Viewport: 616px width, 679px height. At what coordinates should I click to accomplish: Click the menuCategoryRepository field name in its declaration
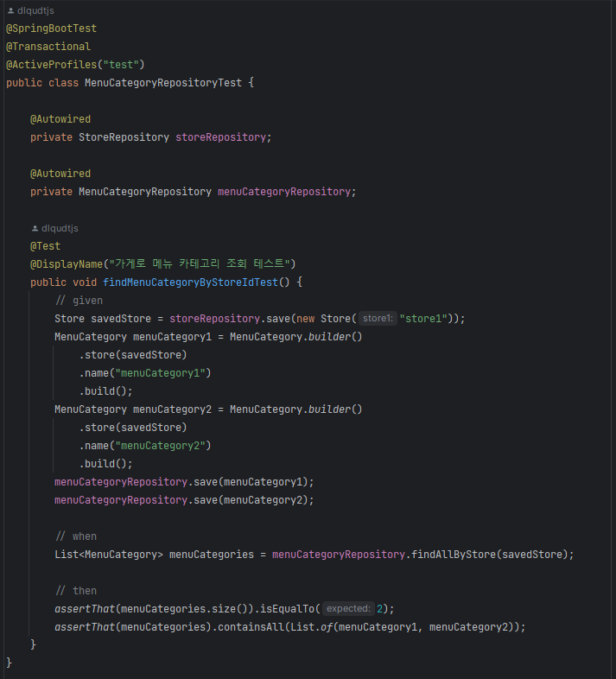(x=284, y=192)
